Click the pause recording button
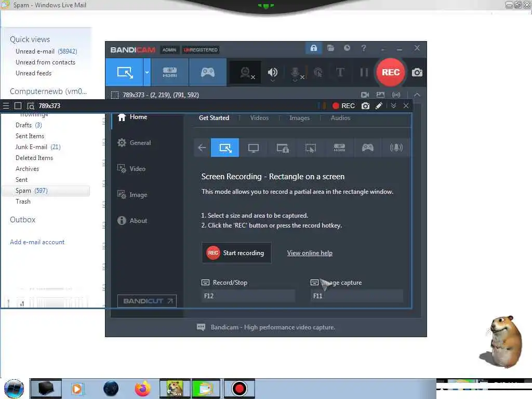 click(364, 72)
